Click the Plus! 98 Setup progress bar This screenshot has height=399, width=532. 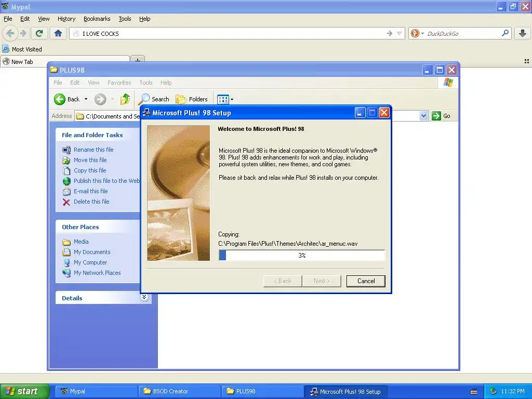pos(302,255)
